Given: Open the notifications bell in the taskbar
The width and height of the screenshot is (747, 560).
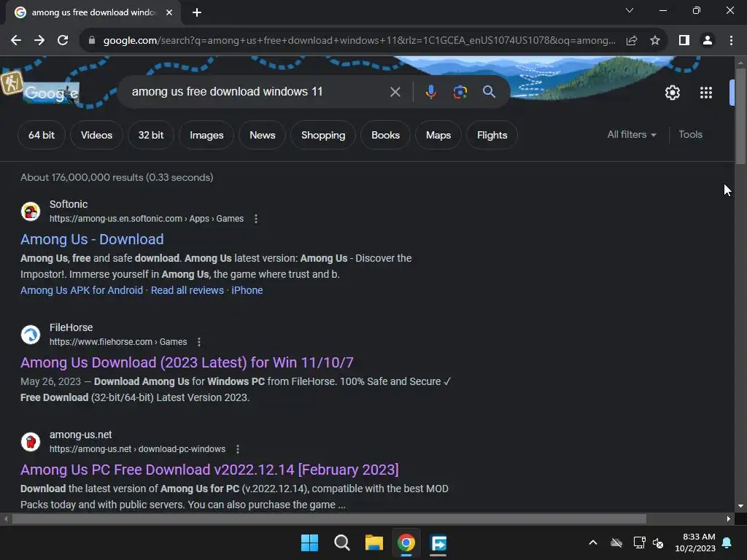Looking at the screenshot, I should click(x=727, y=542).
